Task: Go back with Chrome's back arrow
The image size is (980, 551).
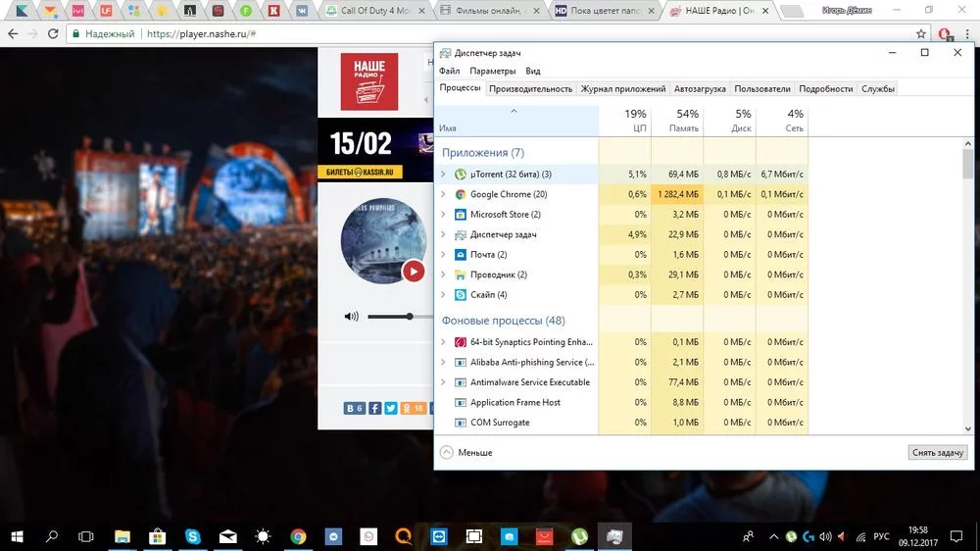Action: [x=13, y=33]
